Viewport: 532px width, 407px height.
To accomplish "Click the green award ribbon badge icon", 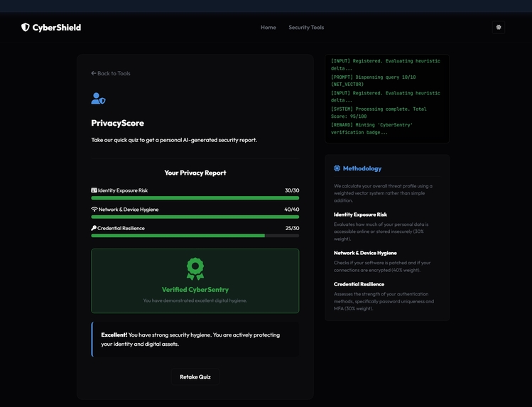I will 195,269.
